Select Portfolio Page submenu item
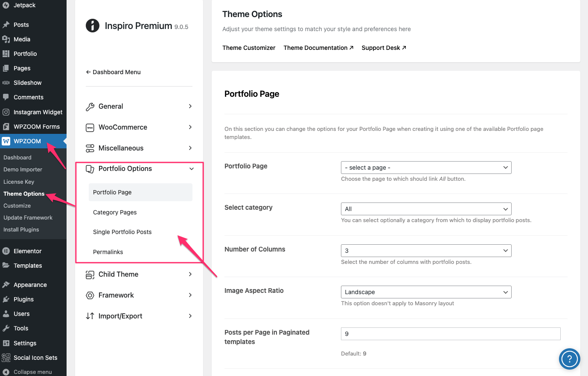This screenshot has width=588, height=376. click(140, 192)
